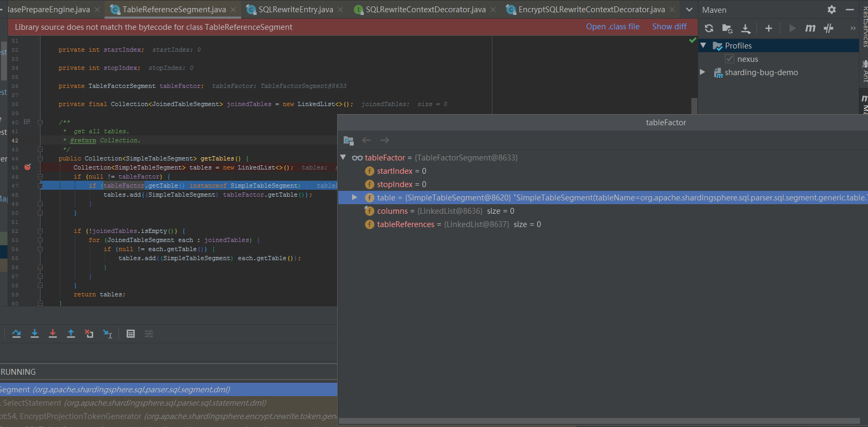Collapse Profiles node in Maven

(x=703, y=45)
